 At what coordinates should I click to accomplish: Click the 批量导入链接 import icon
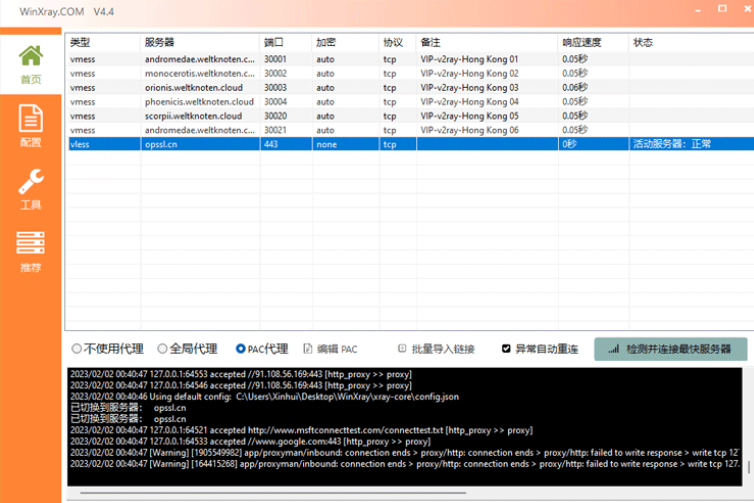pyautogui.click(x=402, y=348)
